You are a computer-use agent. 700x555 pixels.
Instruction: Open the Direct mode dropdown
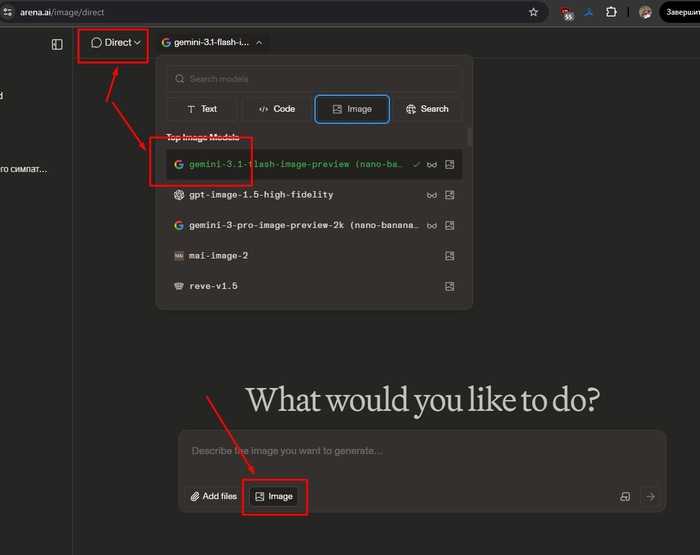[116, 42]
